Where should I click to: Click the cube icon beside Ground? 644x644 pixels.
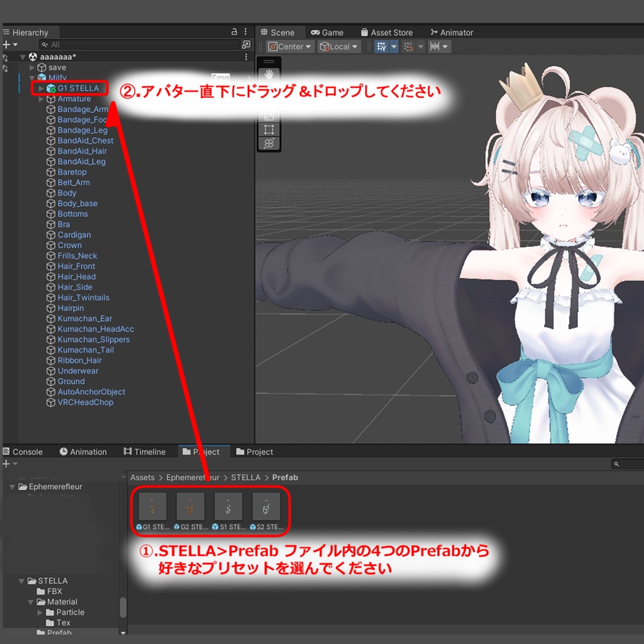(x=51, y=381)
